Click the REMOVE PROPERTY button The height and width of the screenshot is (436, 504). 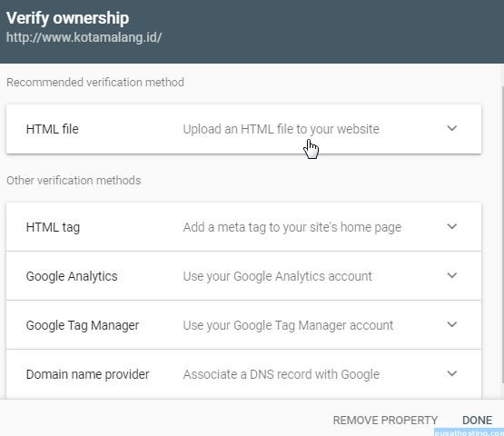385,421
